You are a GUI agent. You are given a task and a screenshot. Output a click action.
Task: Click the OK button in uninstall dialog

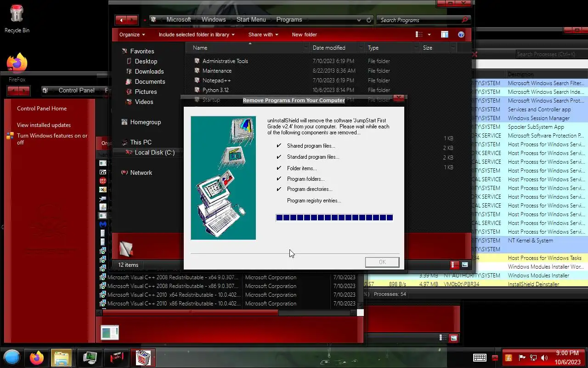pos(382,262)
